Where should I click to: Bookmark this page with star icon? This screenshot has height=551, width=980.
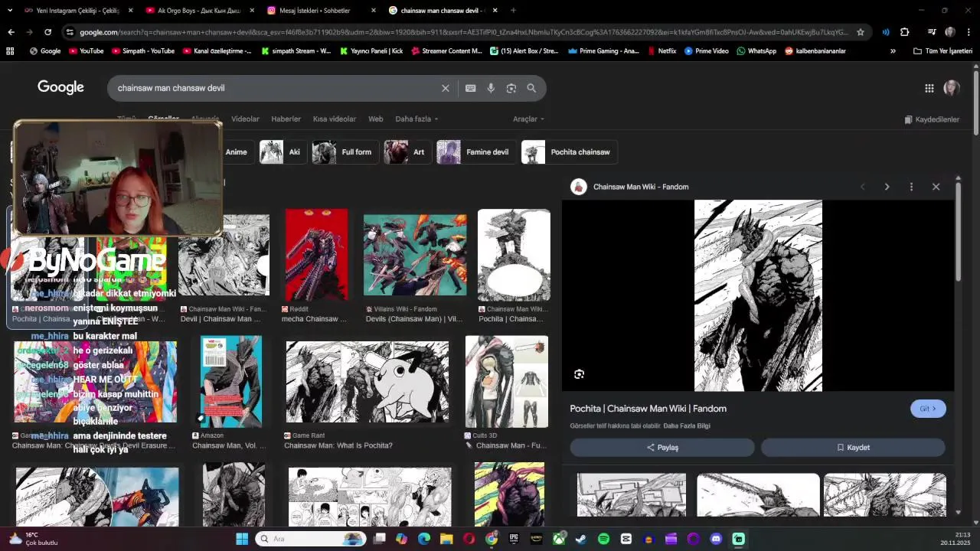pyautogui.click(x=861, y=32)
